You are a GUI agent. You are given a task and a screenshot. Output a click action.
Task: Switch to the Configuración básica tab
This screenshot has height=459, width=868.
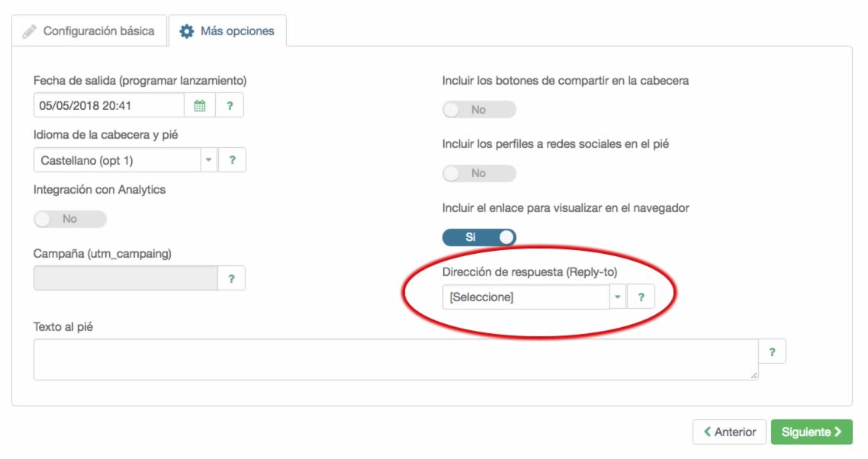click(x=89, y=31)
